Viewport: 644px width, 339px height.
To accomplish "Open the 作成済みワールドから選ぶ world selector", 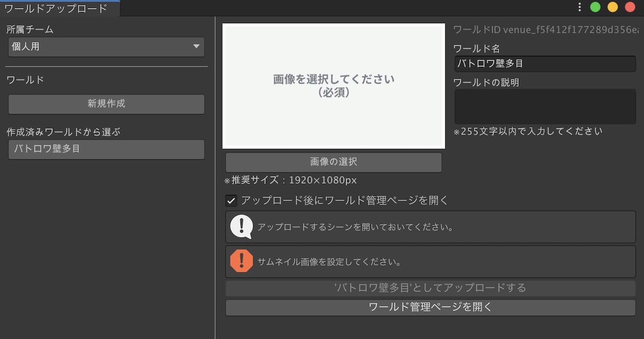I will [x=106, y=149].
